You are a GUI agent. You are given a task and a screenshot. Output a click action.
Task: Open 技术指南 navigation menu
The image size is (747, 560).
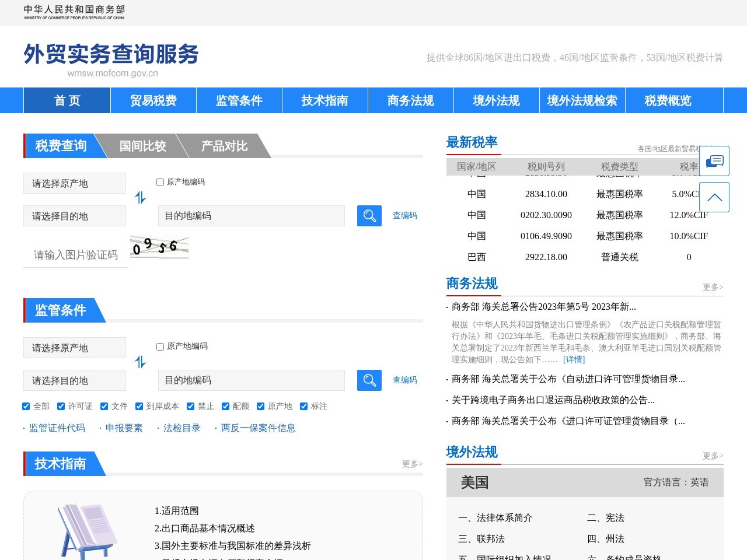coord(325,100)
